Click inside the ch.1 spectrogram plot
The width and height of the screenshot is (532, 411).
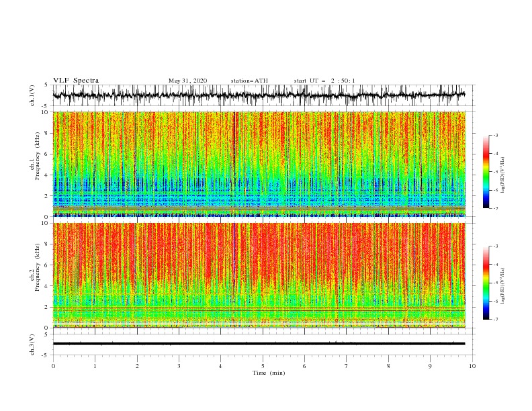click(x=259, y=164)
